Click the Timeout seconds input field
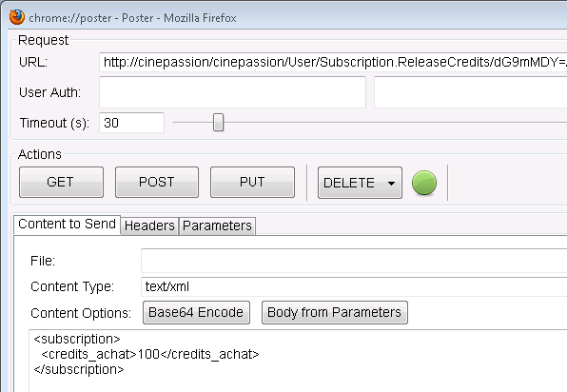 [131, 123]
